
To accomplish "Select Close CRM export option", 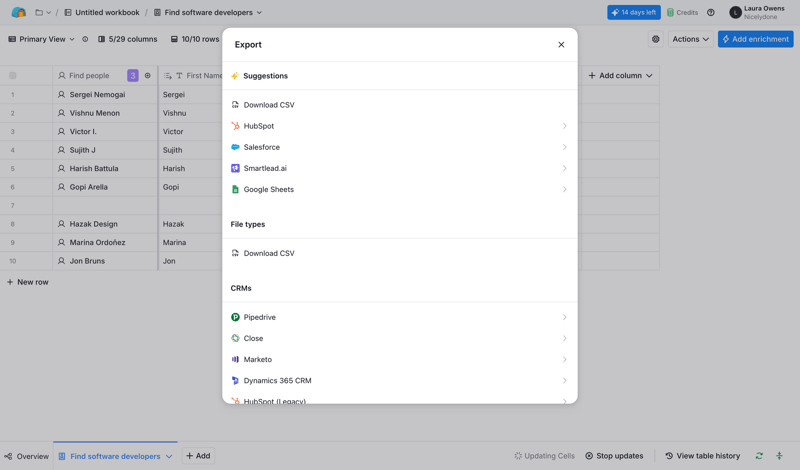I will coord(400,338).
